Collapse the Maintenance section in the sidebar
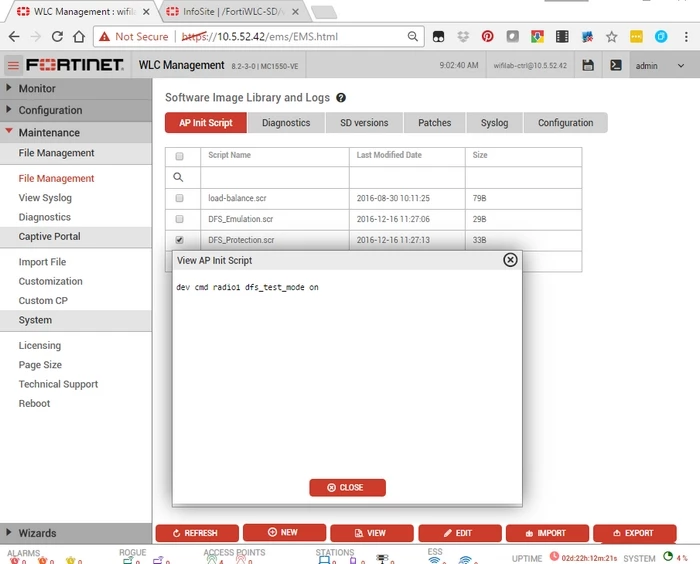This screenshot has width=700, height=564. 76,132
